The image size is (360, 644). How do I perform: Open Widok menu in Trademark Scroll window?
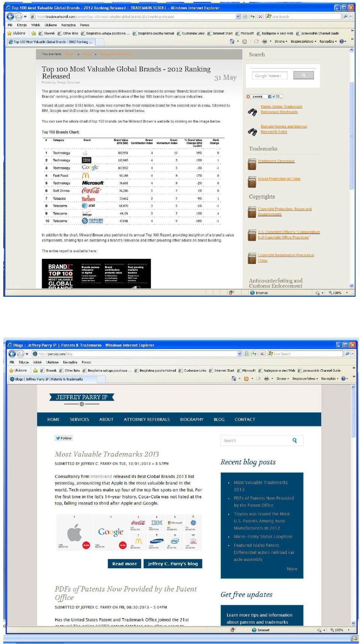point(36,25)
